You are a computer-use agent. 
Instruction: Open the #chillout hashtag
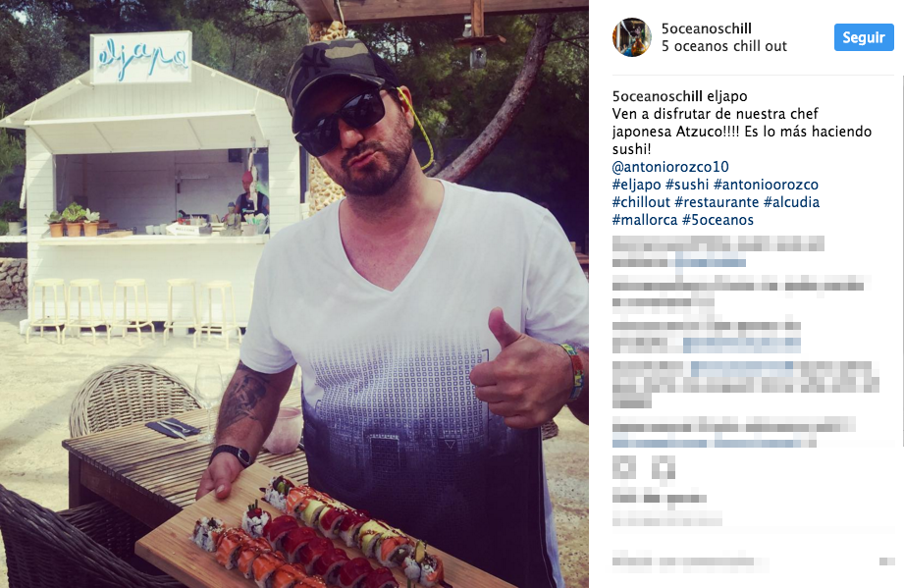[641, 202]
